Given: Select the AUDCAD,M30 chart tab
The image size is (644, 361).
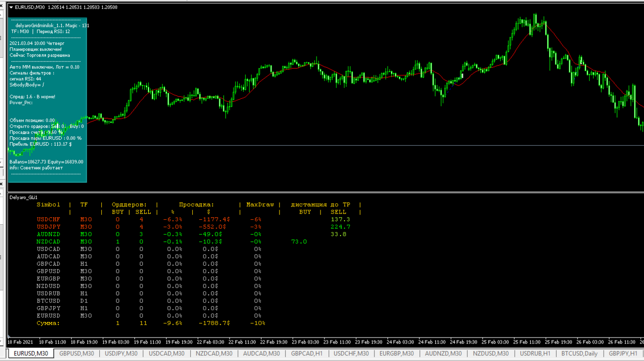Looking at the screenshot, I should click(261, 354).
